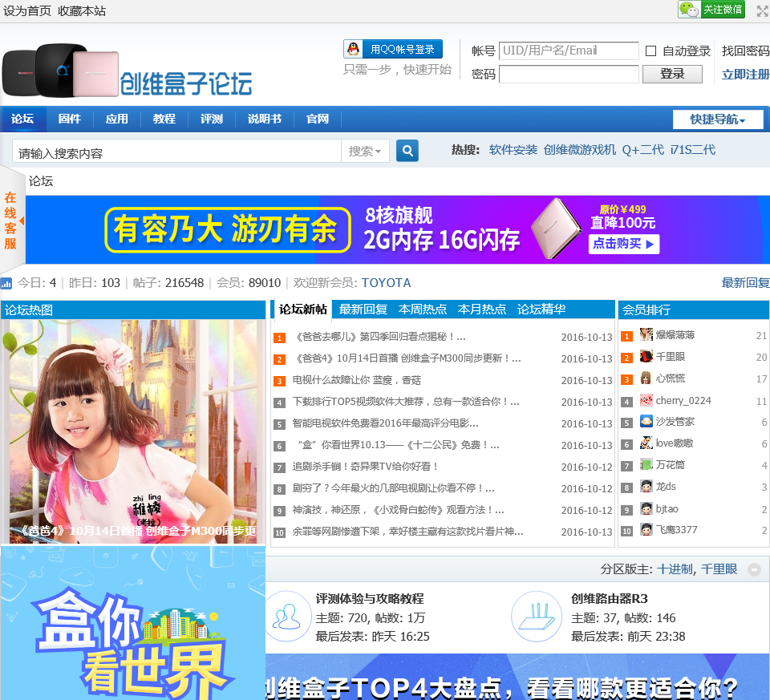This screenshot has height=700, width=770.
Task: Open post 智能电视软件免费看2016年最高评分电影
Action: [386, 423]
